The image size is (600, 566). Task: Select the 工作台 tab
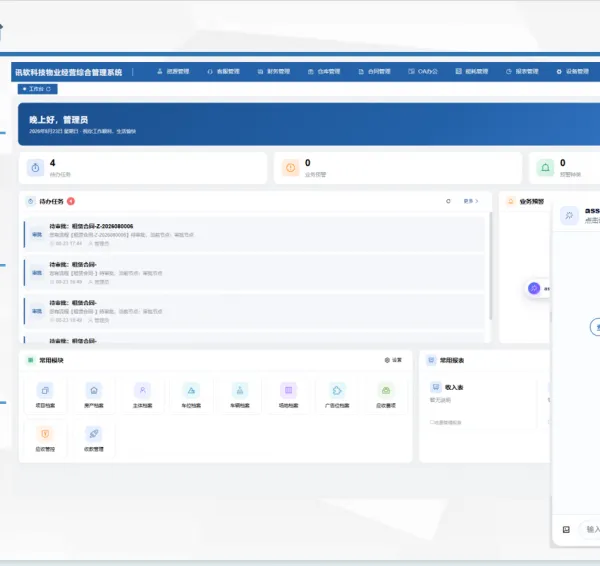(x=38, y=89)
